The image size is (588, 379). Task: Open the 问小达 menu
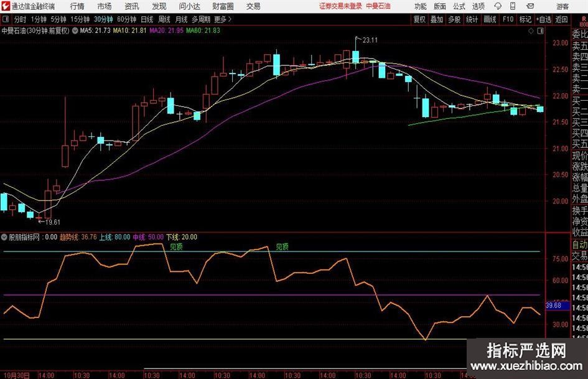point(189,6)
